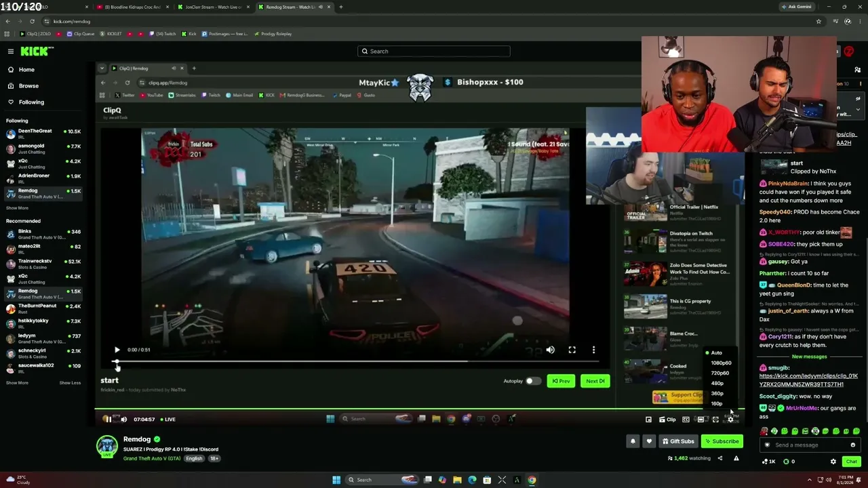
Task: Switch Kick player to theater mode
Action: tap(701, 420)
